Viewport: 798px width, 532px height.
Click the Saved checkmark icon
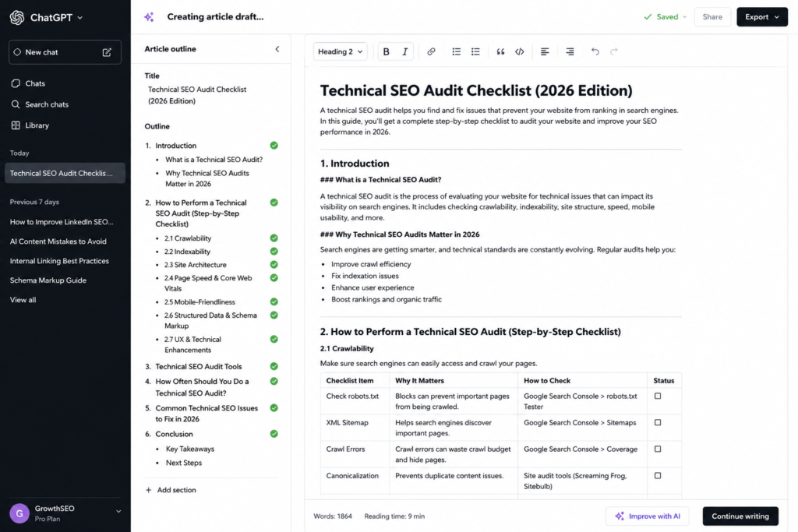[648, 17]
